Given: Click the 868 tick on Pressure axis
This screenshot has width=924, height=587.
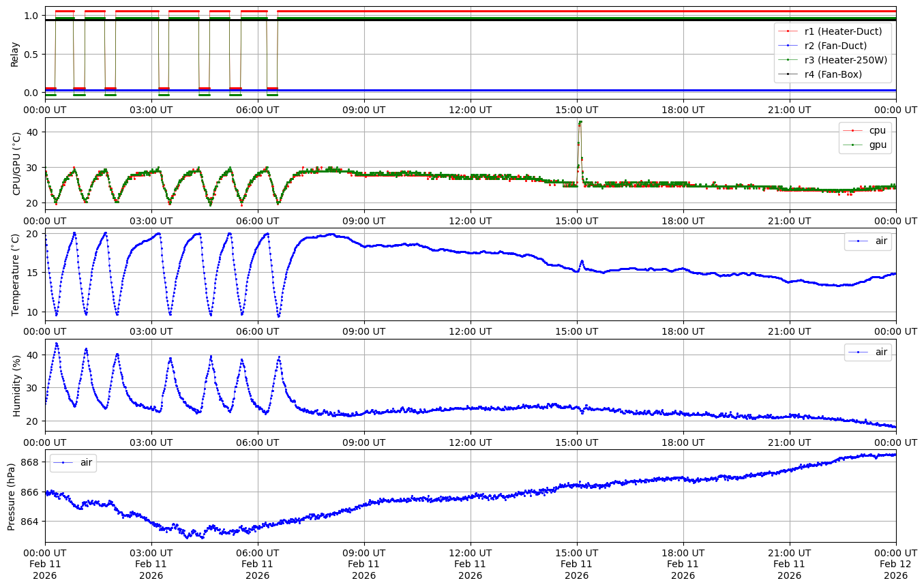Looking at the screenshot, I should point(31,462).
